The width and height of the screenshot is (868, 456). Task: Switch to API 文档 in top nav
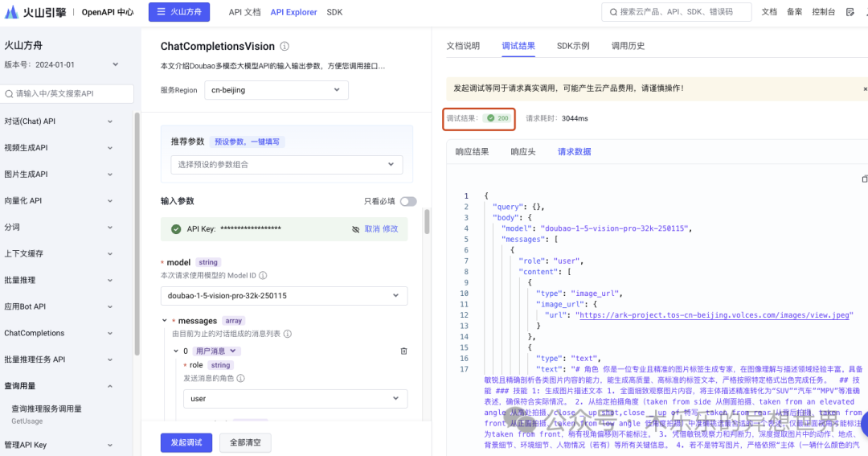[x=244, y=12]
